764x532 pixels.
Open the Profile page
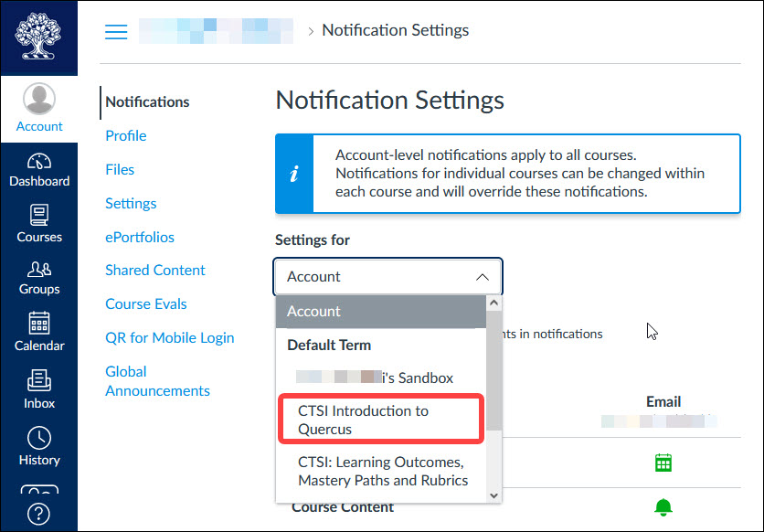point(126,135)
